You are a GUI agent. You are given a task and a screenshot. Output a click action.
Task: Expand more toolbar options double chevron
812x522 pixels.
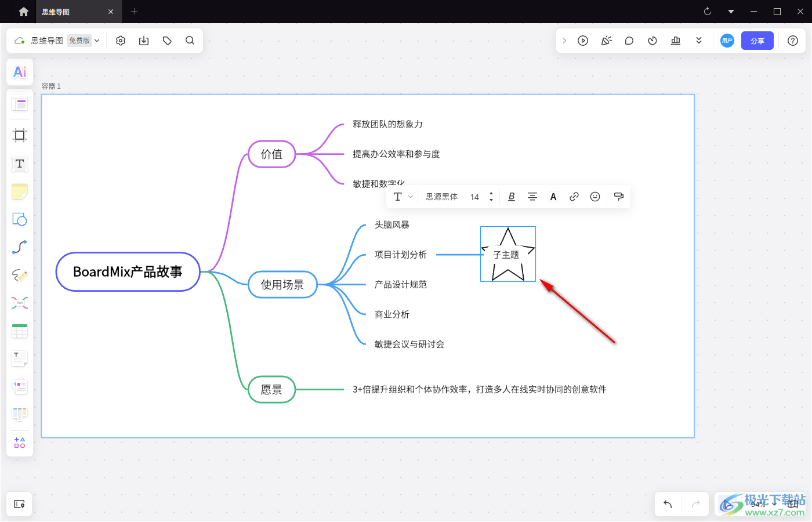(699, 41)
